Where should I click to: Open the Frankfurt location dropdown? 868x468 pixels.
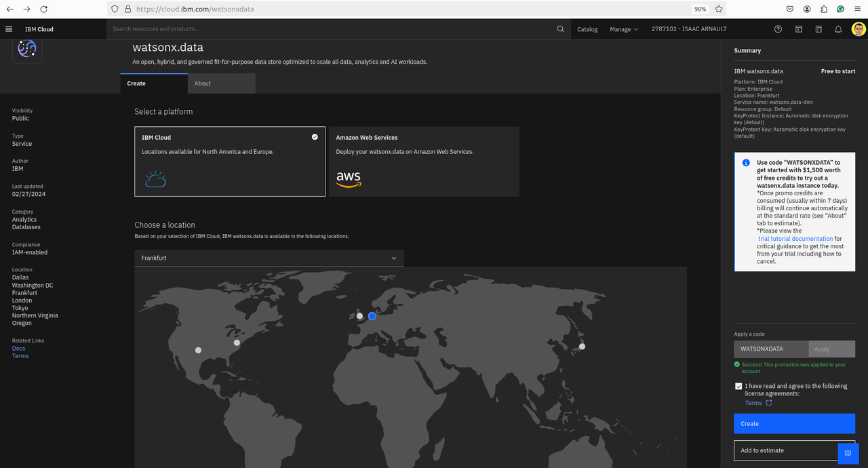coord(269,258)
